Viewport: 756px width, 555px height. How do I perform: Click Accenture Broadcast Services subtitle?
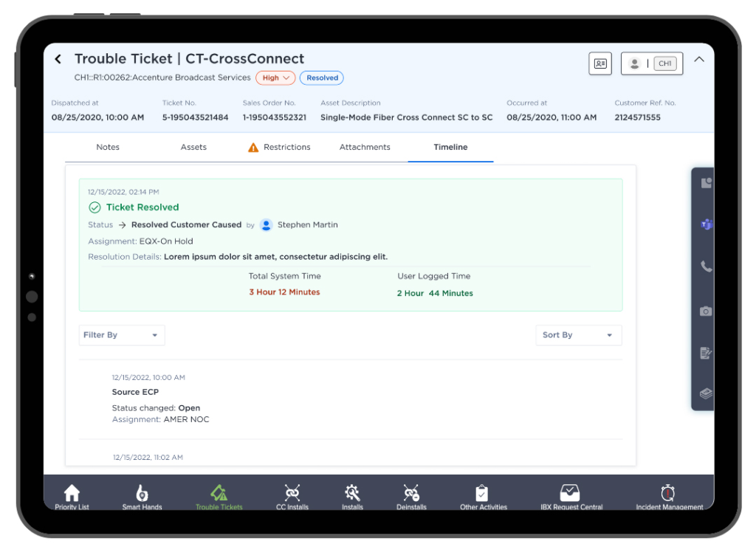click(x=162, y=77)
